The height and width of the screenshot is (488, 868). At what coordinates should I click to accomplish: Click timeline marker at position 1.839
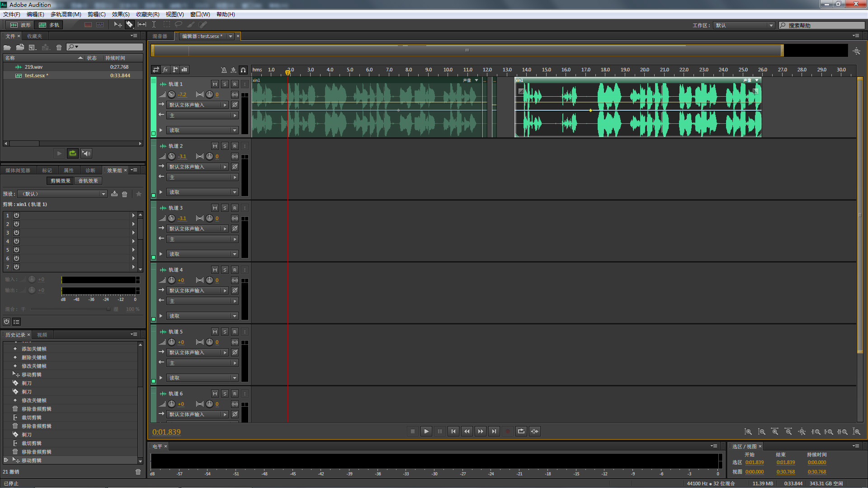pyautogui.click(x=287, y=71)
